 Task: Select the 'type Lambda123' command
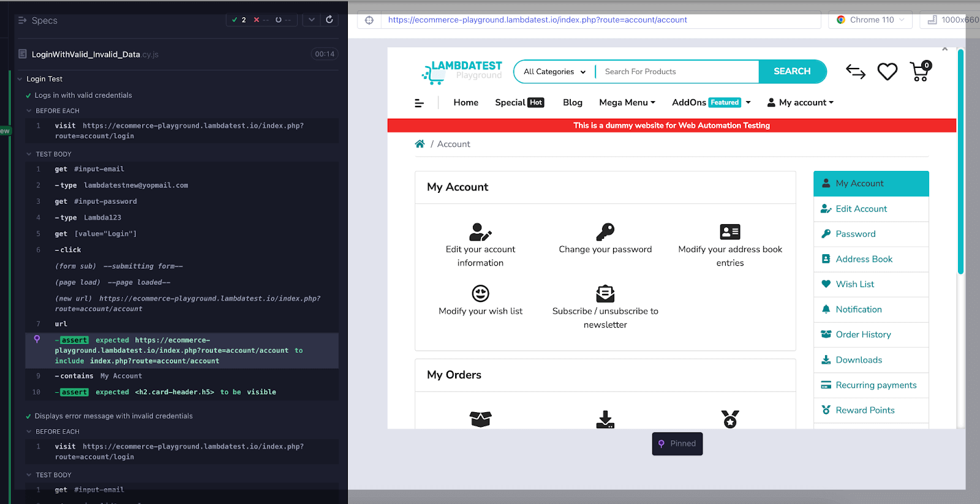click(x=182, y=217)
